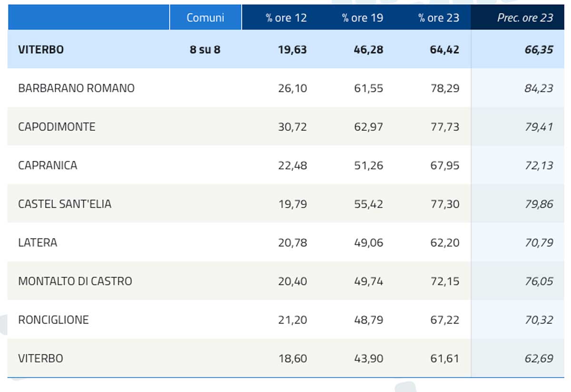Screen dimensions: 571x392
Task: Click the CASTEL SANT'ELIA row name
Action: pos(65,204)
